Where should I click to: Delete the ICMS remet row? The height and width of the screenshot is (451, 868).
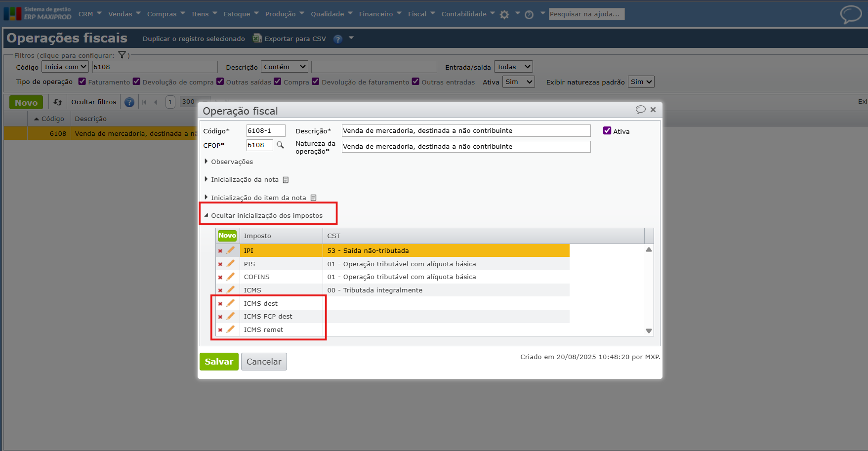220,330
